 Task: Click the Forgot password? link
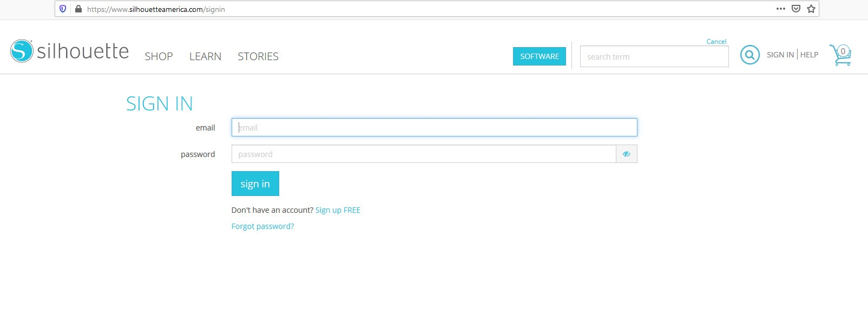(262, 226)
